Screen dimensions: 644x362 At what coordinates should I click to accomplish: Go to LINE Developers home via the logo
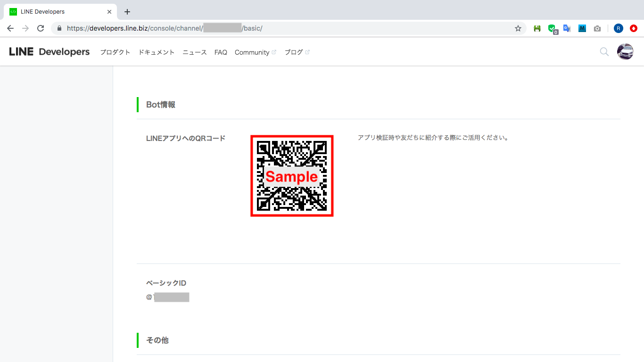point(49,52)
